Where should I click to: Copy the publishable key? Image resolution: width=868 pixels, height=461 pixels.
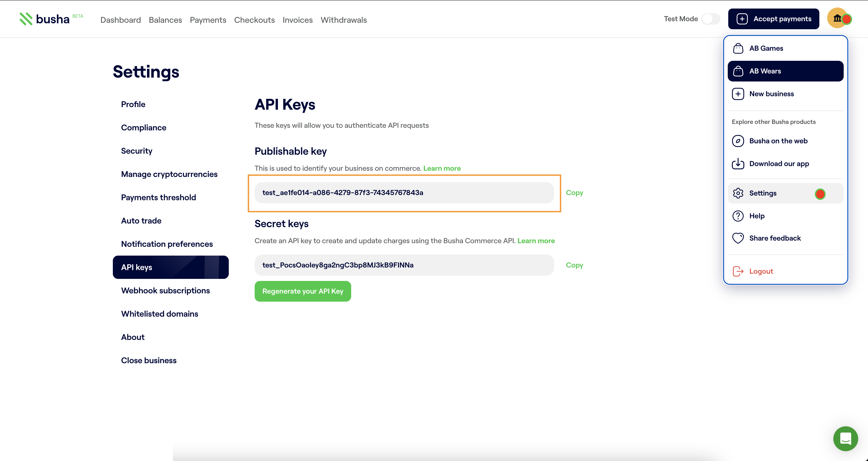click(575, 193)
